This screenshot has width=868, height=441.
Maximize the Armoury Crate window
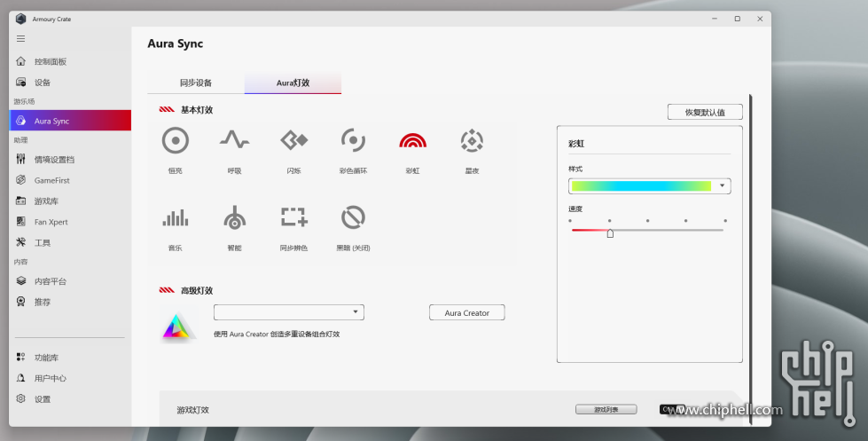738,19
